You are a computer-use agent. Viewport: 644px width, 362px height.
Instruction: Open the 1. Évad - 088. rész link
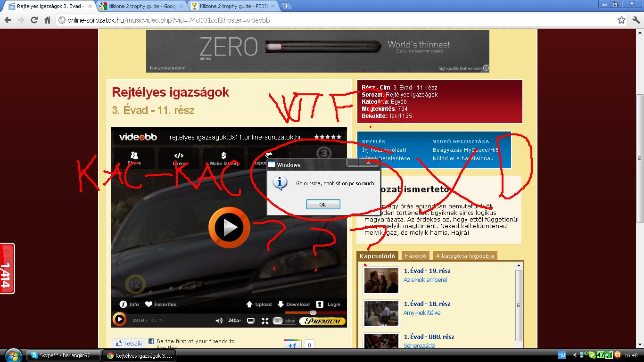click(x=429, y=337)
